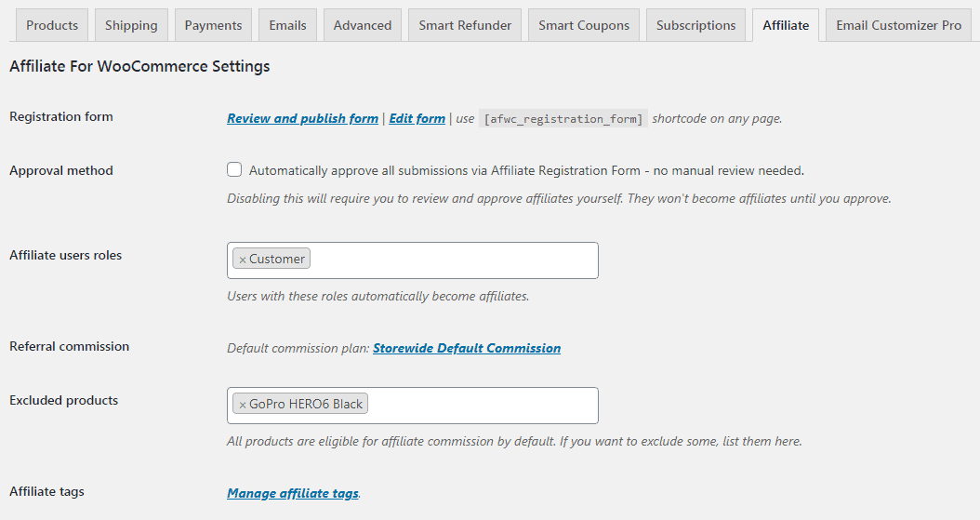Open Storewide Default Commission plan
Screen dimensions: 980x520
tap(467, 348)
